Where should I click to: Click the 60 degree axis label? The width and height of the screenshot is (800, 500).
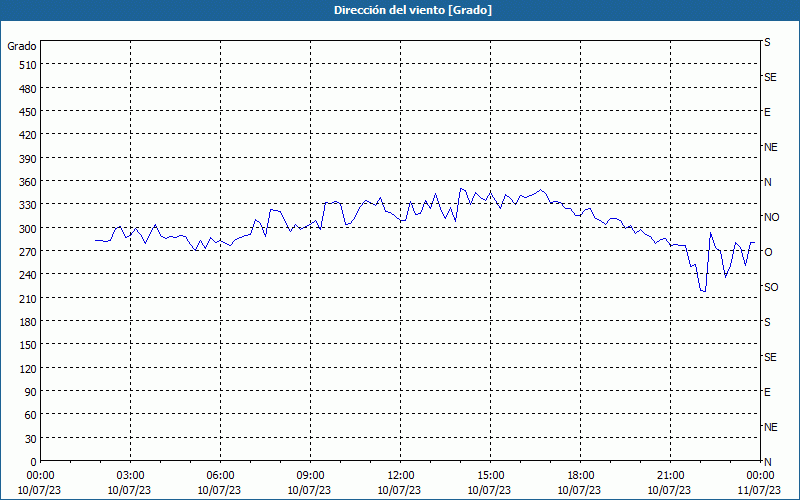pyautogui.click(x=31, y=415)
